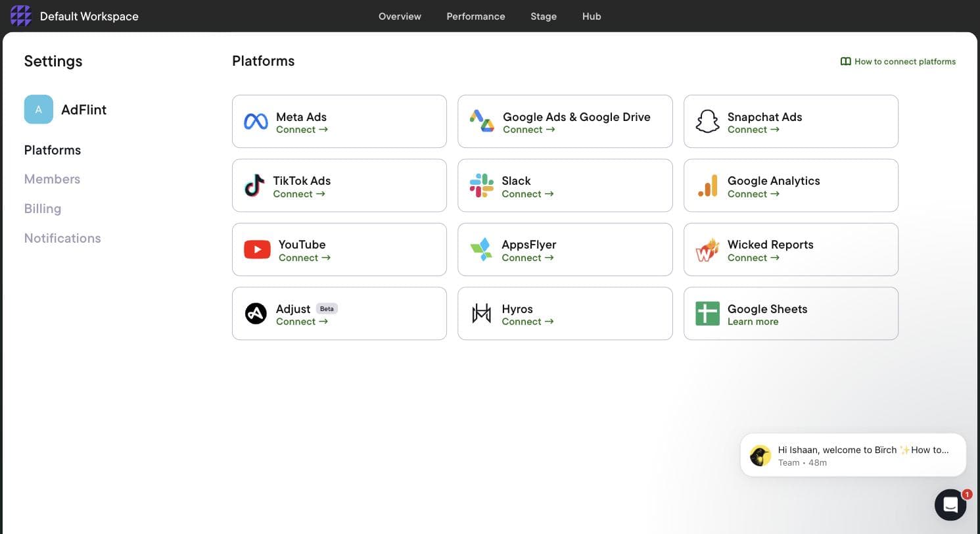This screenshot has width=980, height=534.
Task: Open the welcome message from Team
Action: tap(853, 455)
